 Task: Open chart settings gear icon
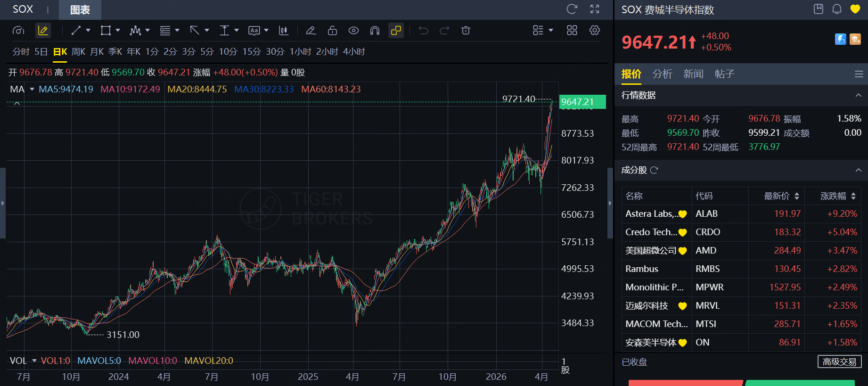click(595, 31)
